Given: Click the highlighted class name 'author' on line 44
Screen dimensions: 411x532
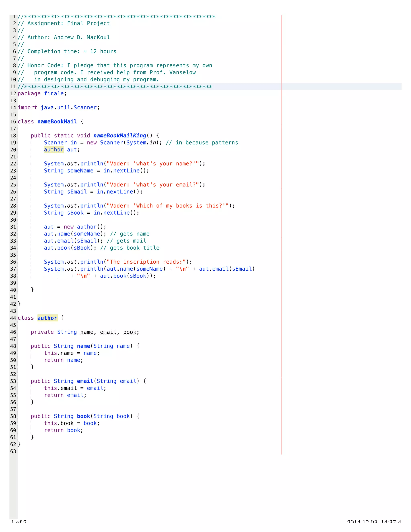Looking at the screenshot, I should click(47, 318).
